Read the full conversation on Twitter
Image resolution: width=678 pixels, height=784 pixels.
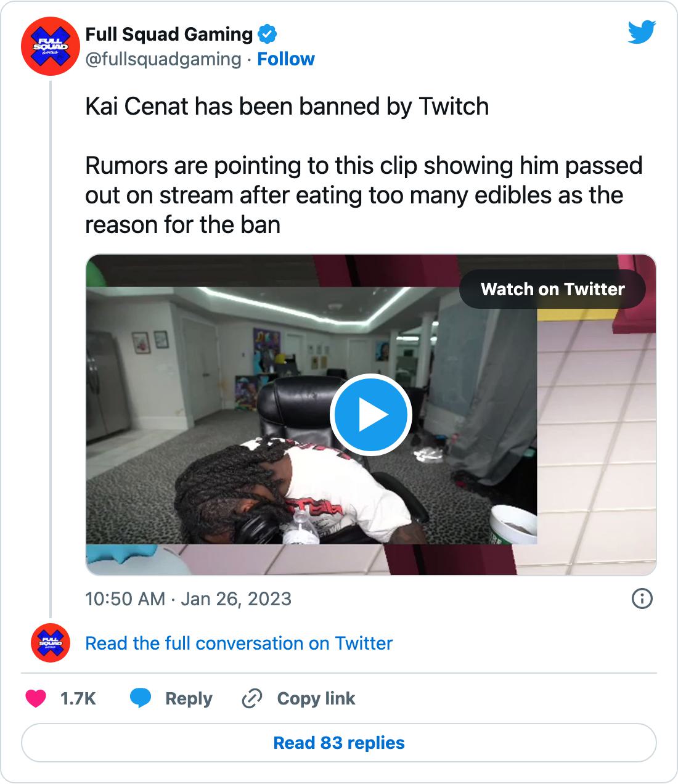(239, 643)
